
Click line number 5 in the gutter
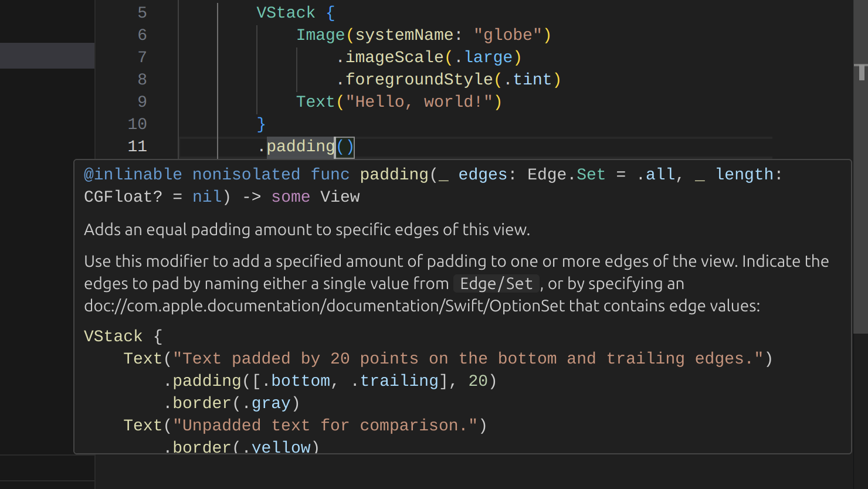(x=142, y=13)
